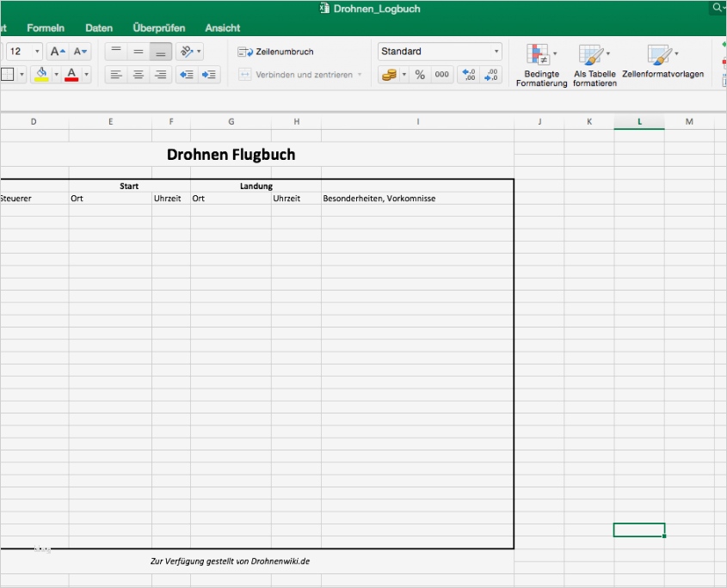Apply percent number format
The image size is (727, 588).
[420, 75]
